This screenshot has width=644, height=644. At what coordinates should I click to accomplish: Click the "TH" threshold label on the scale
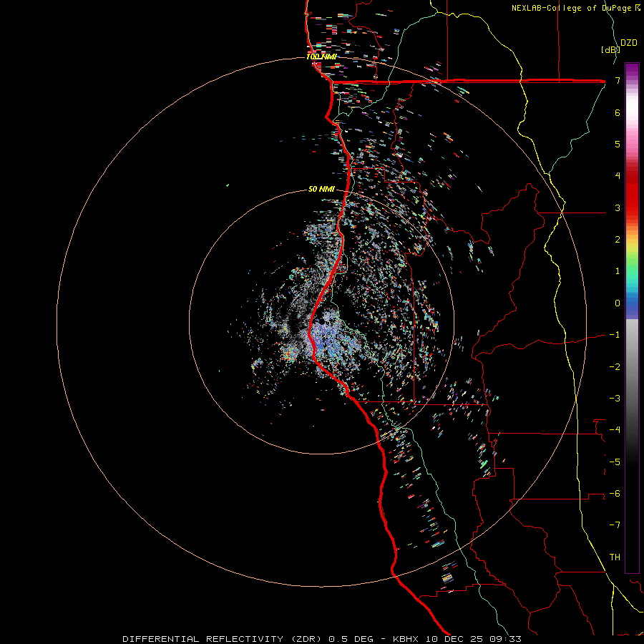pos(615,557)
